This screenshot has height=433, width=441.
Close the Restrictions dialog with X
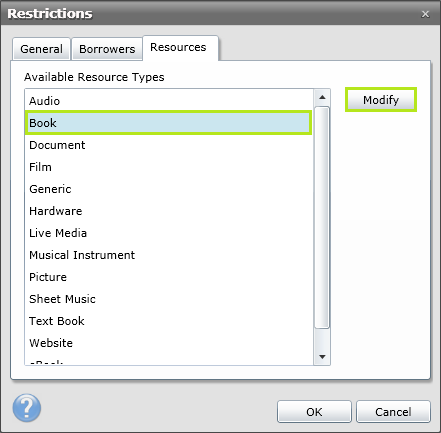[x=425, y=14]
